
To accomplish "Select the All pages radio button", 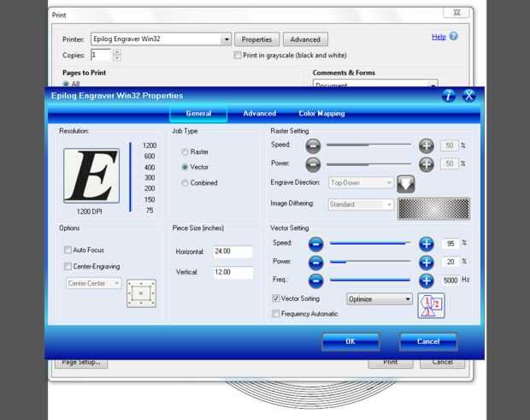I will tap(66, 84).
